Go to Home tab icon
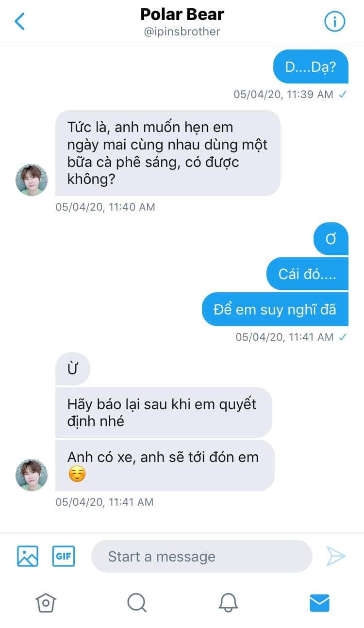Screen dimensions: 364x628 pos(46,603)
